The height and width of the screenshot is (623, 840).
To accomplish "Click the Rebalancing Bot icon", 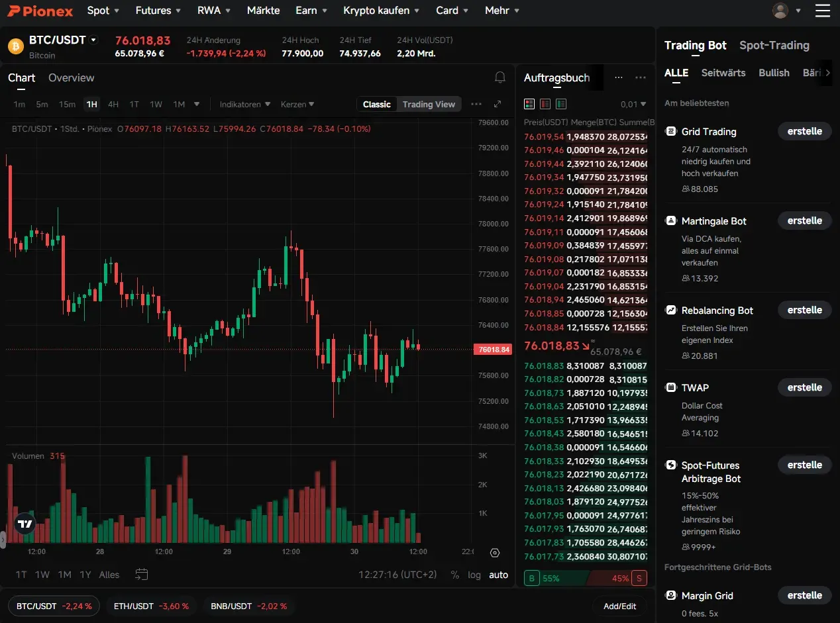I will 670,310.
